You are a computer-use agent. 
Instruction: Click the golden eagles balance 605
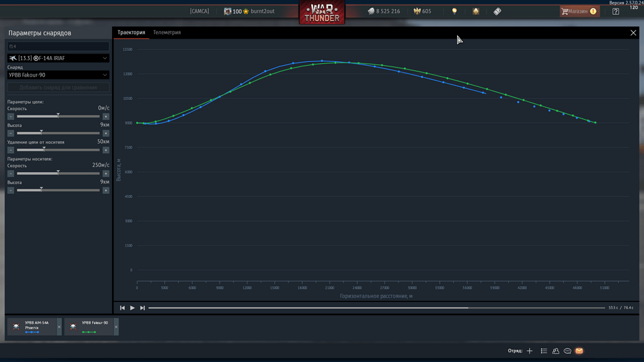pos(422,12)
